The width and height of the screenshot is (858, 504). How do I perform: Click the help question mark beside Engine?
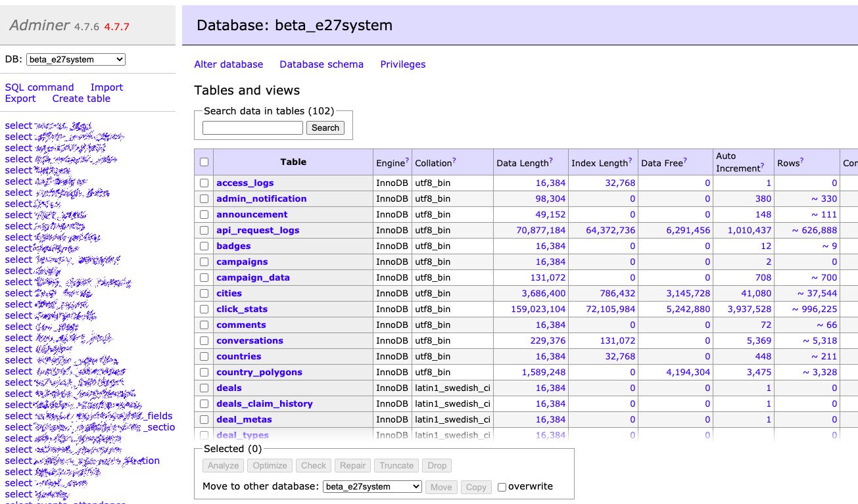(x=407, y=161)
